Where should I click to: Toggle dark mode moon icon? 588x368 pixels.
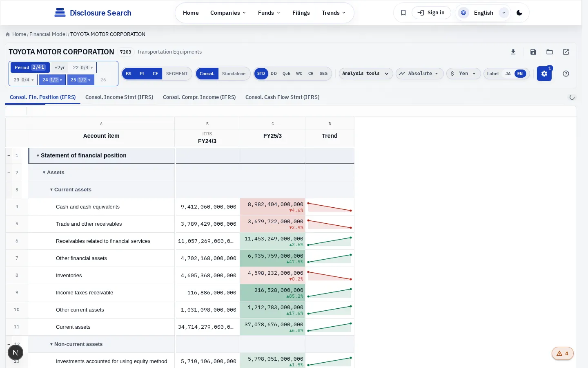[519, 13]
